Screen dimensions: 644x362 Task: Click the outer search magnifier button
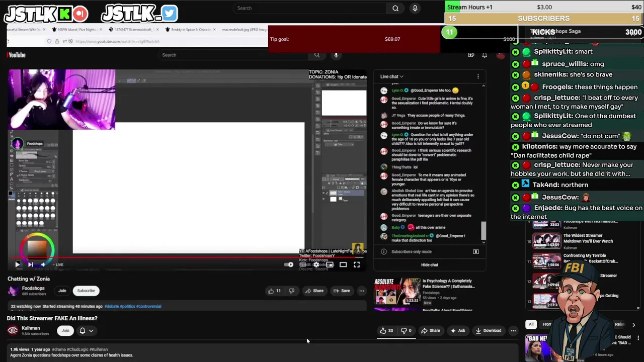(x=395, y=8)
